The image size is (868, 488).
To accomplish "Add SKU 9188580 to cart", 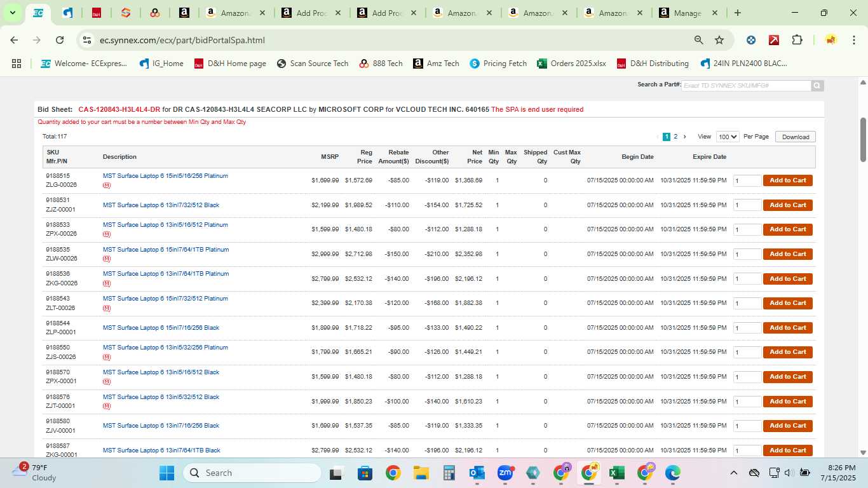I will (x=788, y=426).
